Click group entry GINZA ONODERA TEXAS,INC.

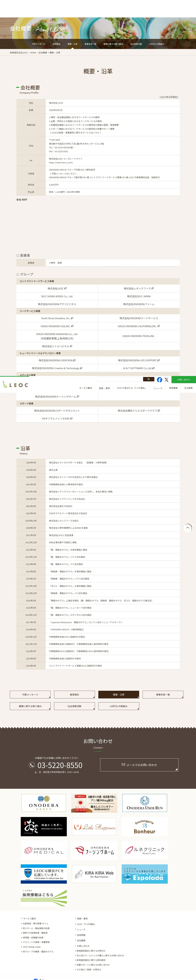tap(139, 336)
